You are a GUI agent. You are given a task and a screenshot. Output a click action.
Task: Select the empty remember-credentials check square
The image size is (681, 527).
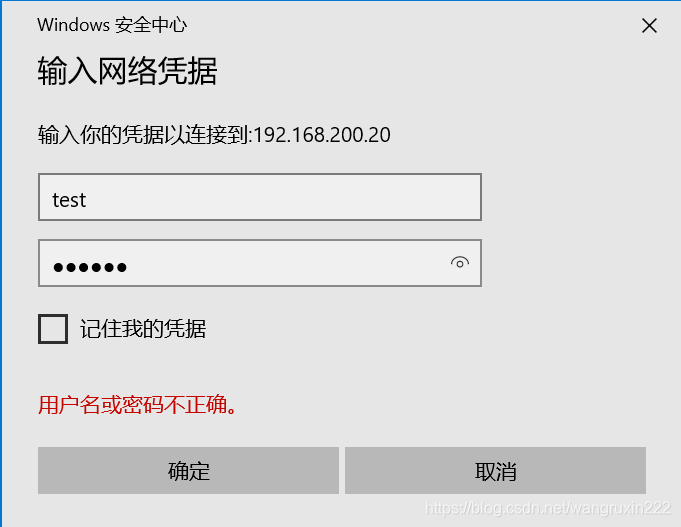(x=53, y=329)
